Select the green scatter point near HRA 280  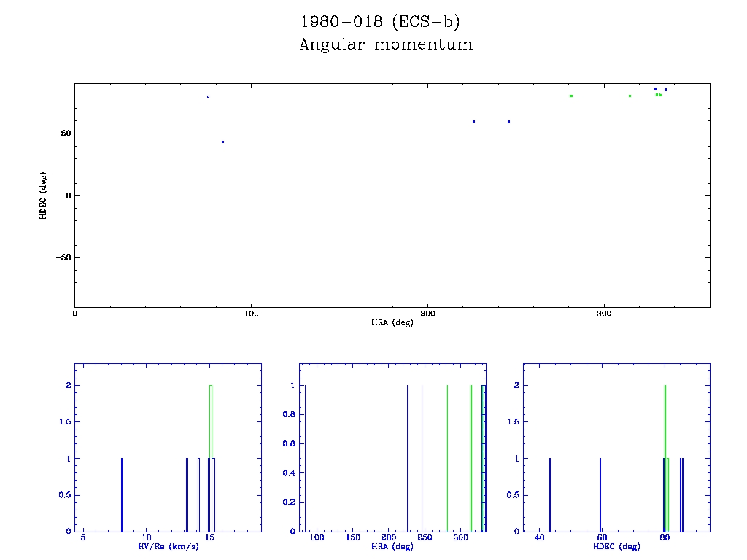pos(571,96)
